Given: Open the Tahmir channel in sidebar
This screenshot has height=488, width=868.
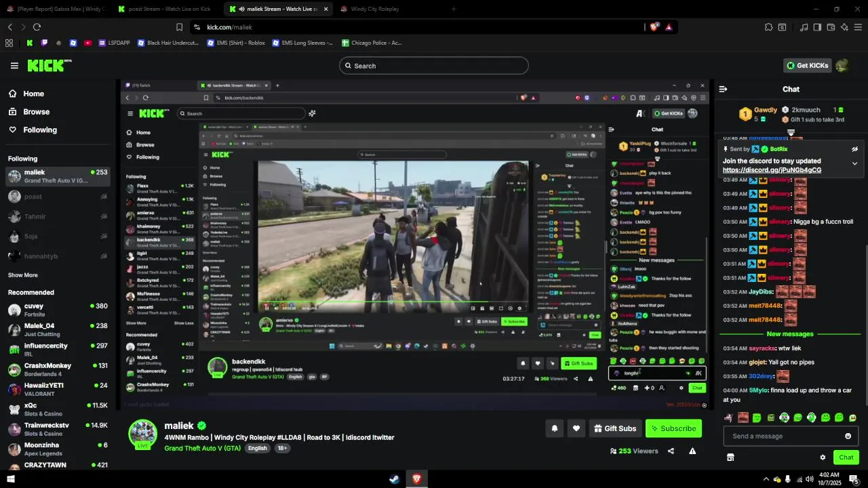Looking at the screenshot, I should [58, 217].
